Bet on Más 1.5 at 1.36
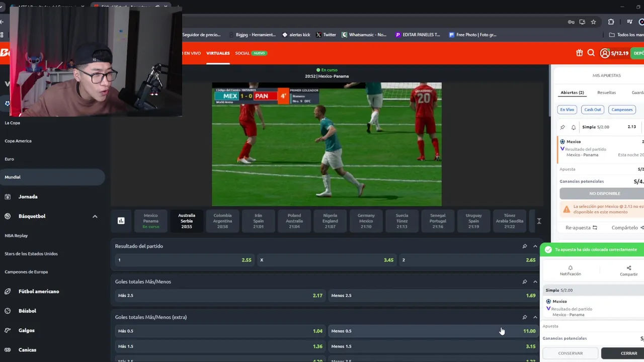Screen dimensions: 644x362 [x=220, y=346]
